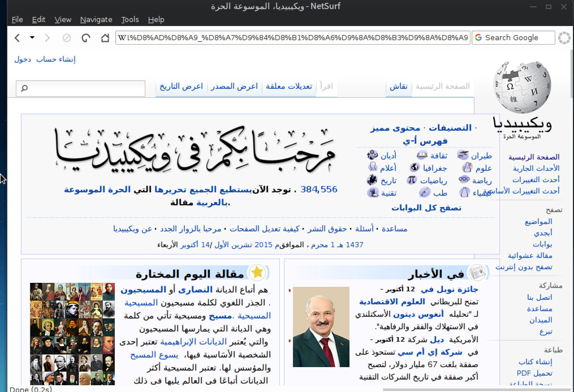Open the Tools menu
The image size is (574, 392).
(130, 20)
